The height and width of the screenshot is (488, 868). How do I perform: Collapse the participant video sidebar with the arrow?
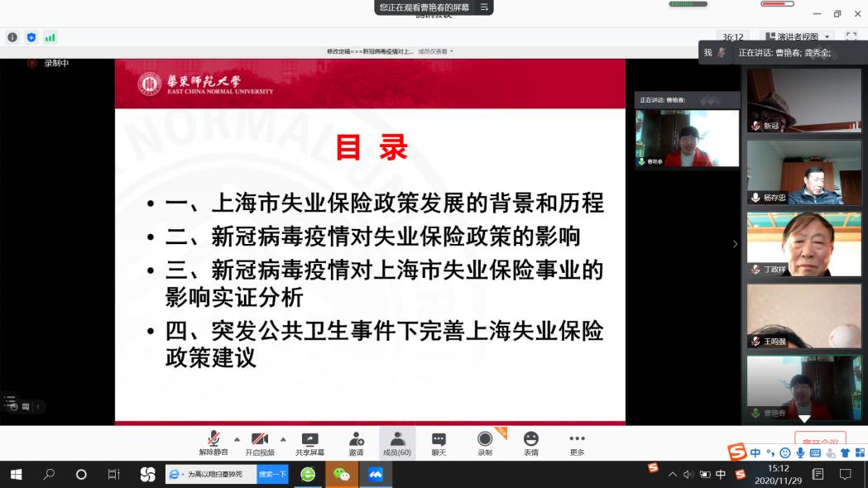coord(734,244)
